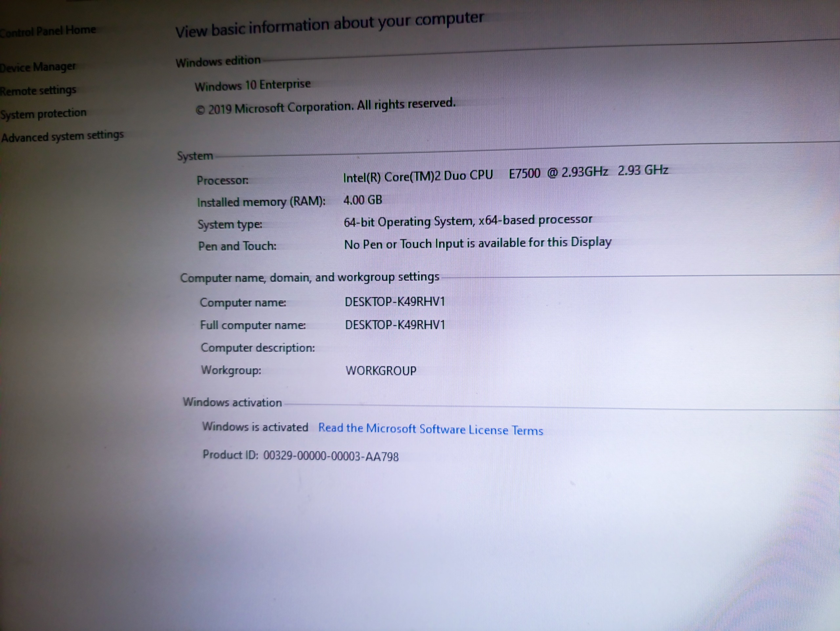Image resolution: width=840 pixels, height=631 pixels.
Task: Click the Product ID number text
Action: pyautogui.click(x=330, y=456)
